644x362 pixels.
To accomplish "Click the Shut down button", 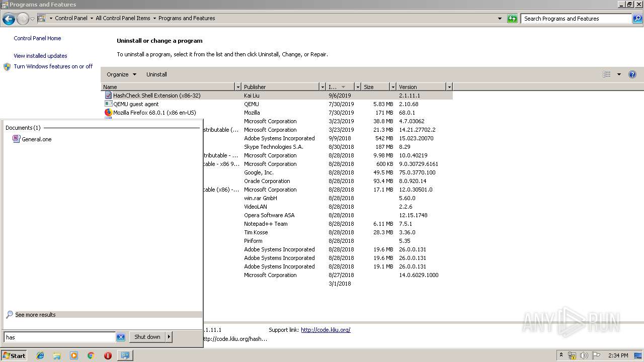I will click(147, 337).
